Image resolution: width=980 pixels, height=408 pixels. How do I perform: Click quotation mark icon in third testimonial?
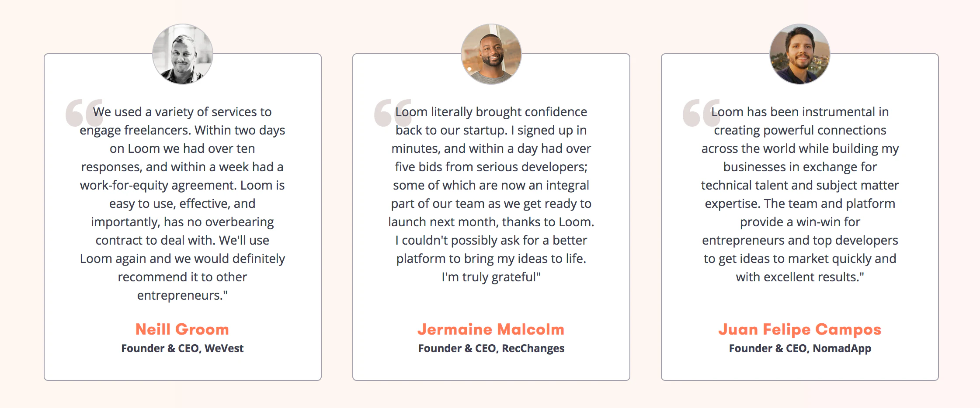[702, 113]
